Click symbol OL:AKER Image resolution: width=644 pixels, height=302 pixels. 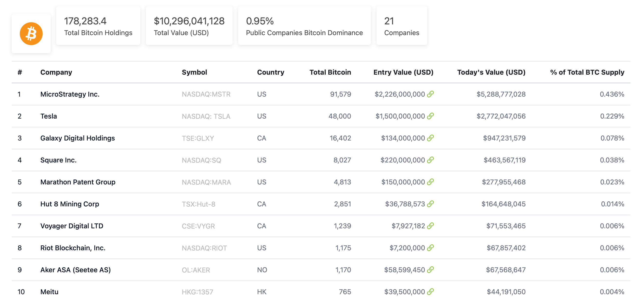[196, 270]
